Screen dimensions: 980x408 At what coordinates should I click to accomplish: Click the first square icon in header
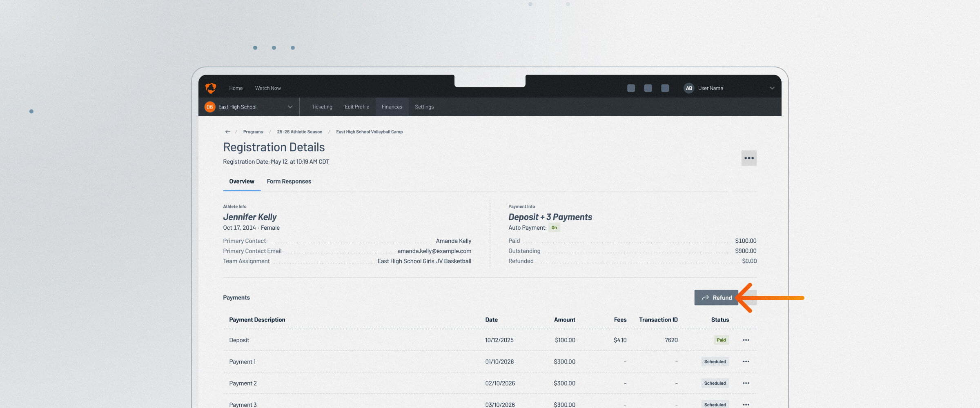[x=631, y=88]
